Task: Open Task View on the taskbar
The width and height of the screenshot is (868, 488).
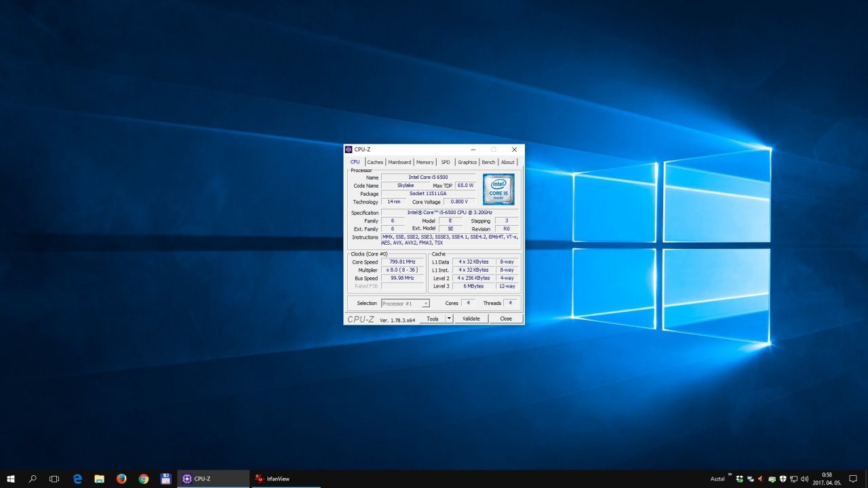Action: click(x=54, y=479)
